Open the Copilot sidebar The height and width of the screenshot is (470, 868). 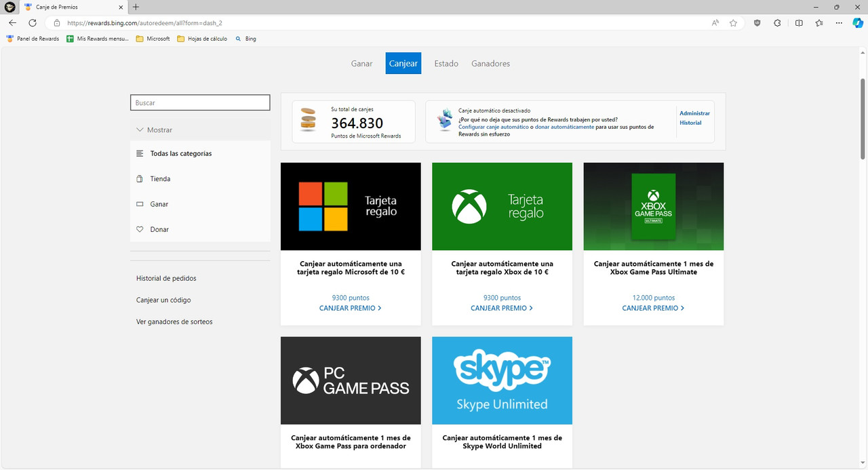[x=857, y=22]
